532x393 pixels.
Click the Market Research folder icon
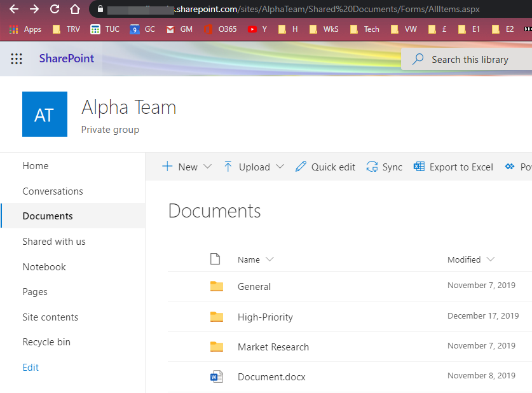click(217, 347)
